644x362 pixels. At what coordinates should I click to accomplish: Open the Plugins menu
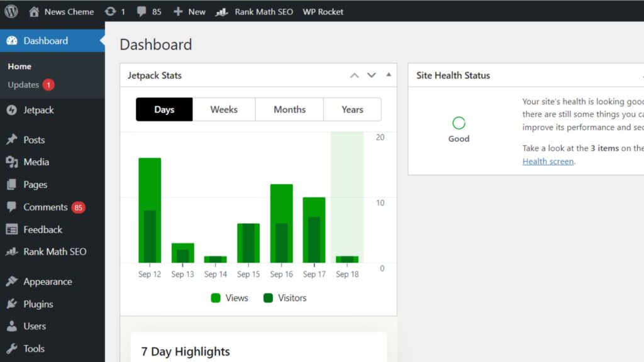pyautogui.click(x=38, y=304)
